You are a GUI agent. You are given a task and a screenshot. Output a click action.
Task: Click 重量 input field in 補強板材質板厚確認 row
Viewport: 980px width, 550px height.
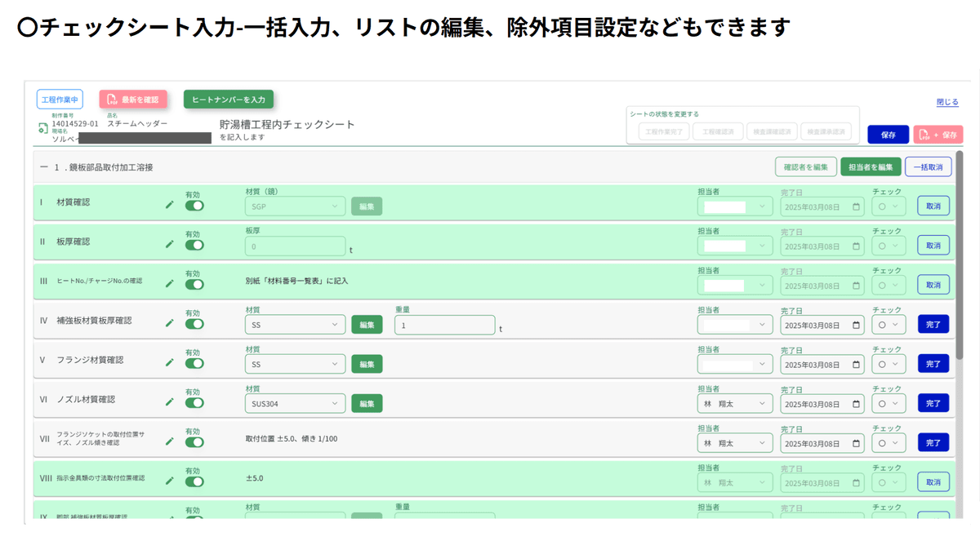(444, 325)
